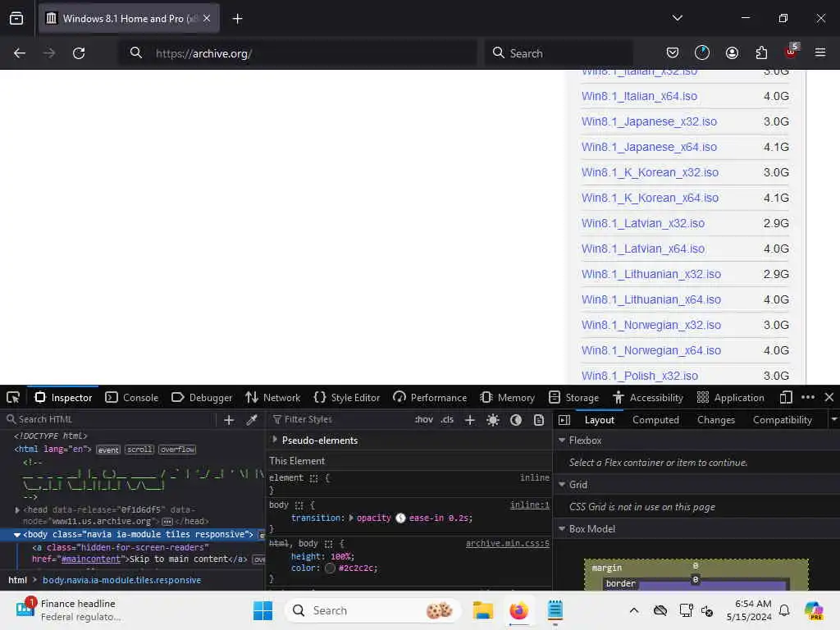
Task: Click the #2c2c2c color swatch
Action: point(330,568)
